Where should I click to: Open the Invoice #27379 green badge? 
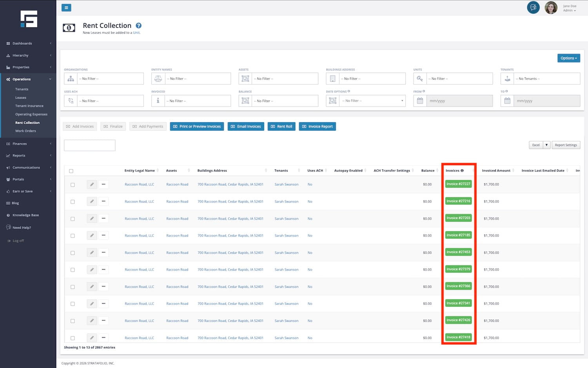[x=458, y=269]
